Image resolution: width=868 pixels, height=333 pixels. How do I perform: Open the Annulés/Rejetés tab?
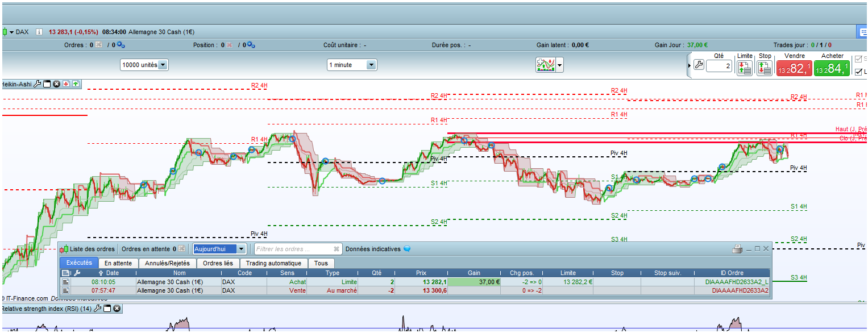pyautogui.click(x=168, y=263)
